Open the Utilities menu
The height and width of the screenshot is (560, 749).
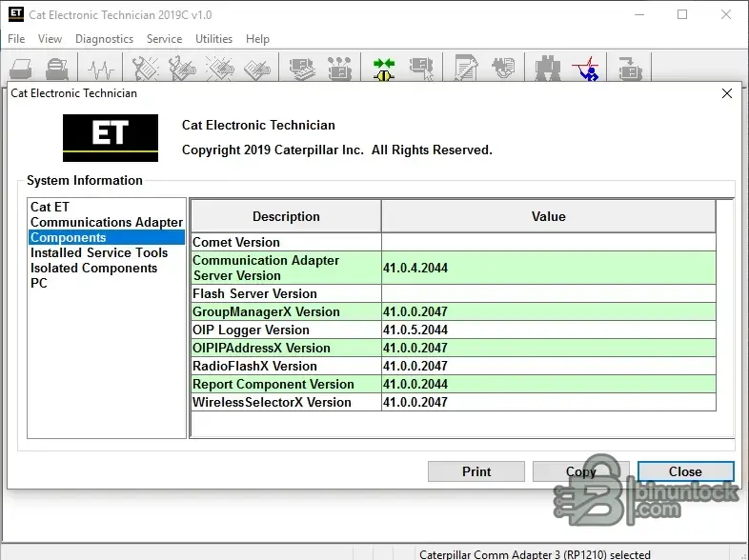coord(213,39)
